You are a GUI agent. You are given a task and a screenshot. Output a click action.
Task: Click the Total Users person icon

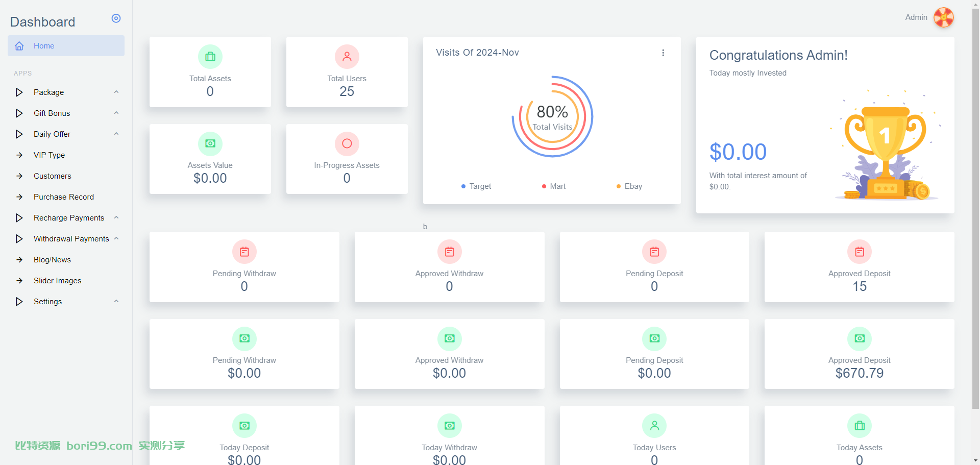(347, 57)
